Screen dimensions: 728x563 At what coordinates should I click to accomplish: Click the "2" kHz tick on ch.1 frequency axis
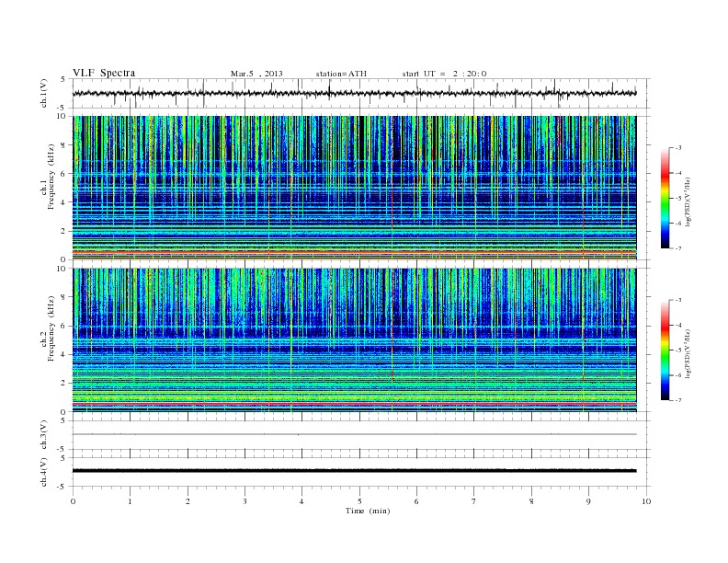click(64, 231)
